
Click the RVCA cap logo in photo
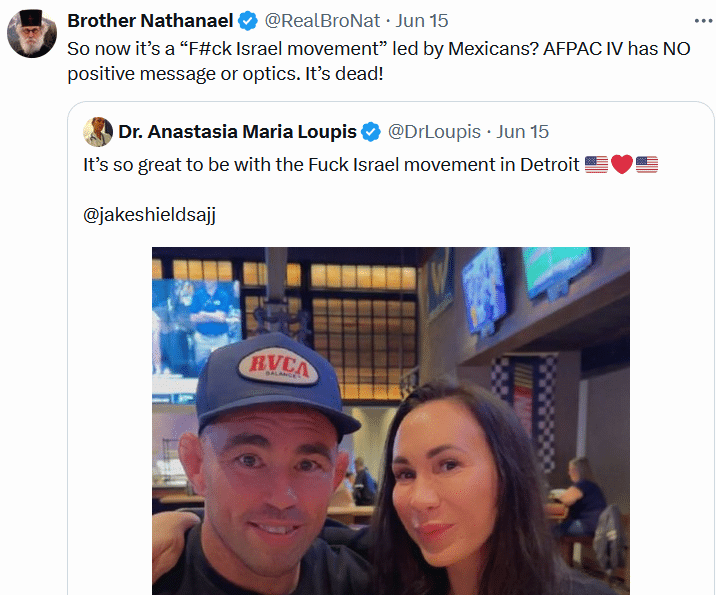(279, 366)
